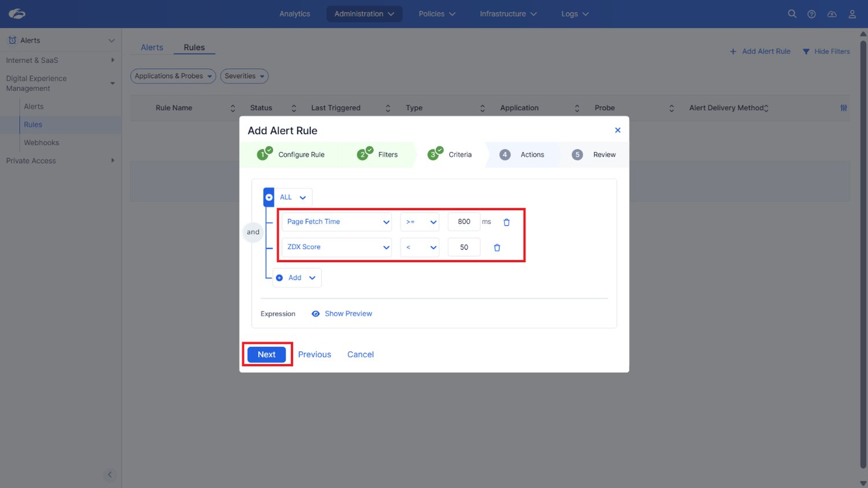868x488 pixels.
Task: Toggle the criteria group collapse button
Action: point(269,197)
